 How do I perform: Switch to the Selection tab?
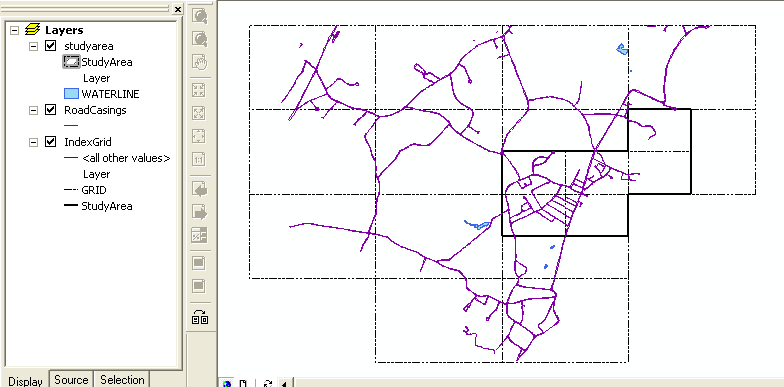click(x=122, y=380)
